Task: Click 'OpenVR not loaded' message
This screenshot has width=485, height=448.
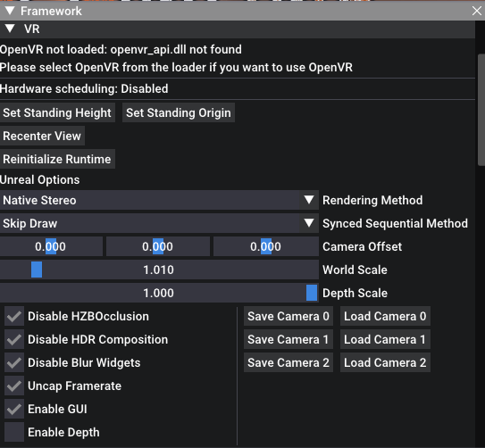Action: 121,49
